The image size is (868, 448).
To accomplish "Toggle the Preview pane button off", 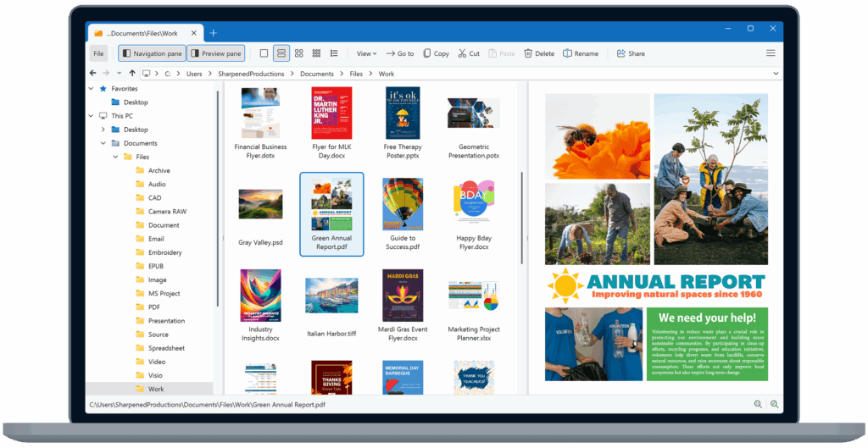I will coord(216,53).
